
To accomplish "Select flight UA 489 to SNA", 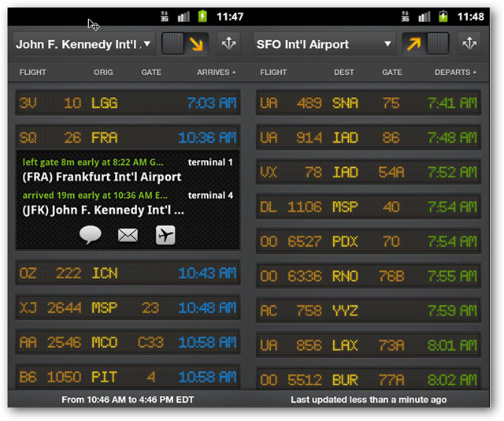I will click(369, 103).
